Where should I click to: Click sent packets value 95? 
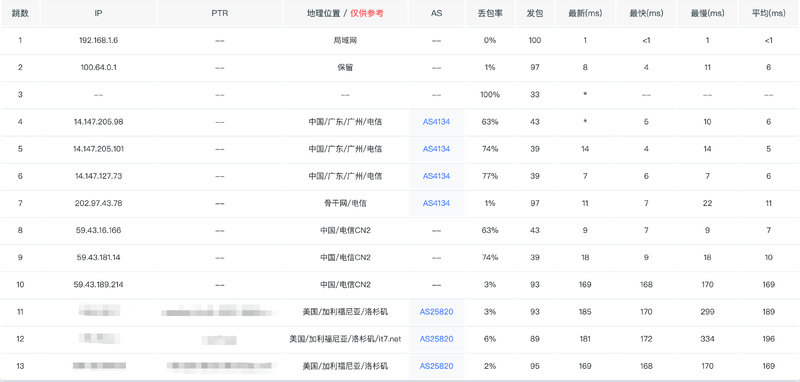pos(535,366)
